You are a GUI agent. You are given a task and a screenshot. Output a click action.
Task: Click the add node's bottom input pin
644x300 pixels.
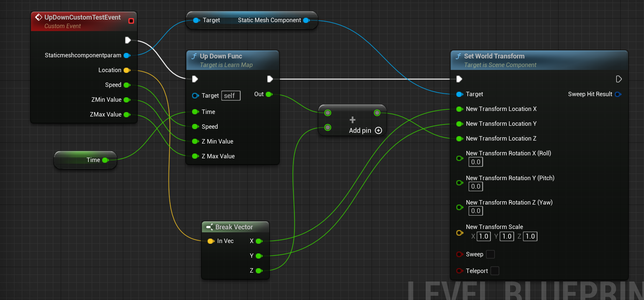tap(328, 128)
